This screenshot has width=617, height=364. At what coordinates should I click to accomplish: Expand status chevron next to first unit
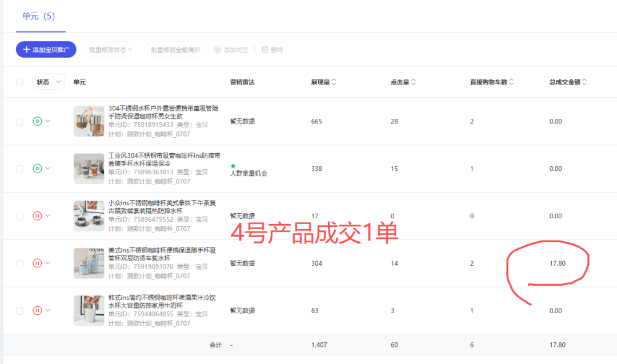pyautogui.click(x=48, y=121)
